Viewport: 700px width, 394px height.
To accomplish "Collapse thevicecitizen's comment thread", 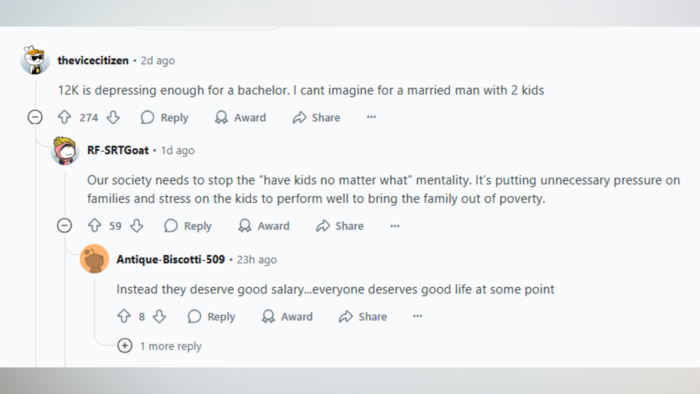I will (35, 117).
